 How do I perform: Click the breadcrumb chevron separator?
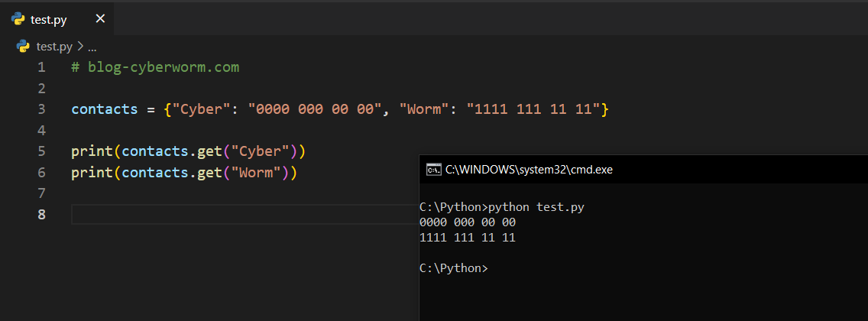click(80, 46)
